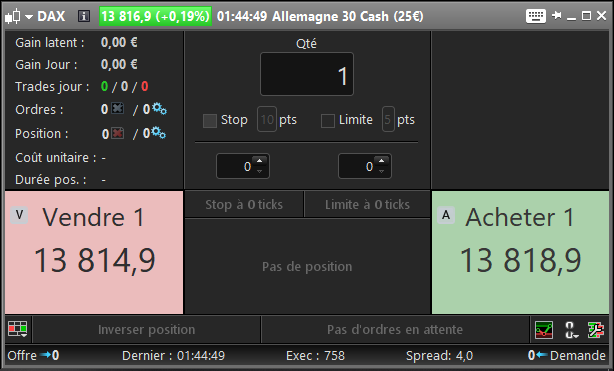614x371 pixels.
Task: Click the Inverser position button
Action: click(146, 329)
